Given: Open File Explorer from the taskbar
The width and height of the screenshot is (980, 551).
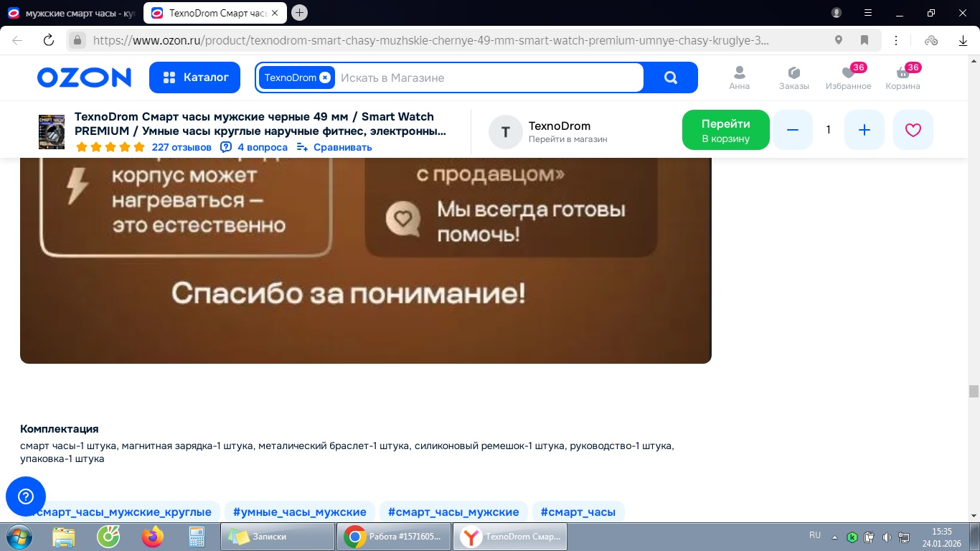Looking at the screenshot, I should click(64, 536).
